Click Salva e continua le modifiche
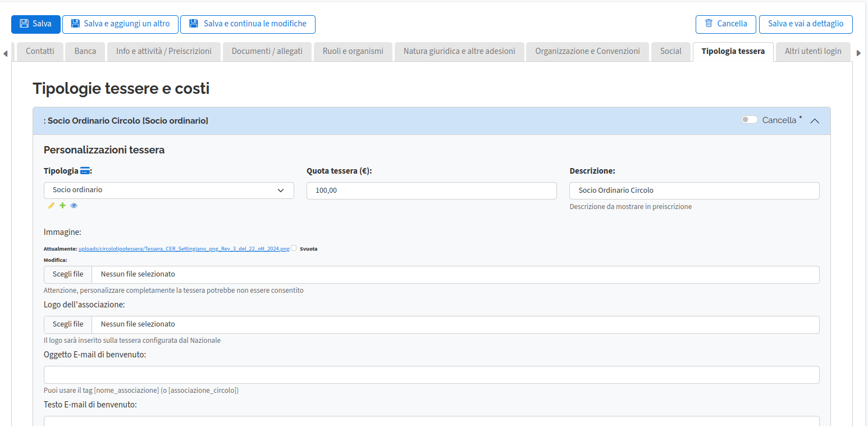This screenshot has height=426, width=868. coord(248,24)
